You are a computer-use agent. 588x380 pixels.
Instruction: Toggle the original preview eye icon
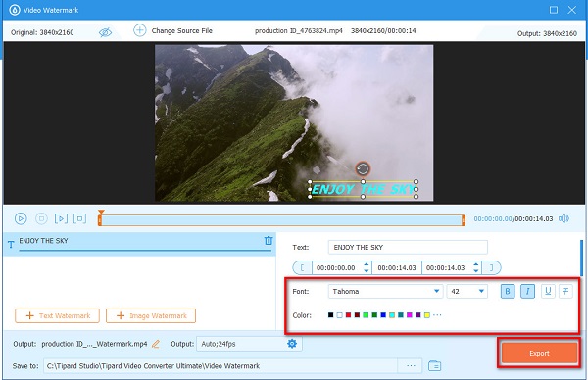point(105,32)
